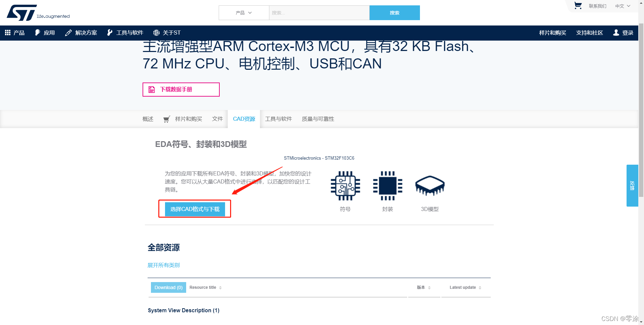This screenshot has height=325, width=644.
Task: Click the ST logo
Action: click(x=38, y=13)
